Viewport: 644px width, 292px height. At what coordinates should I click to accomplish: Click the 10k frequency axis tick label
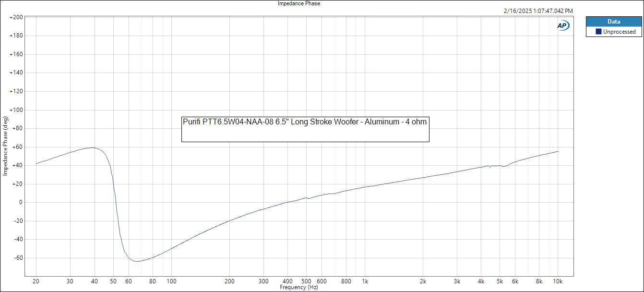click(x=558, y=281)
